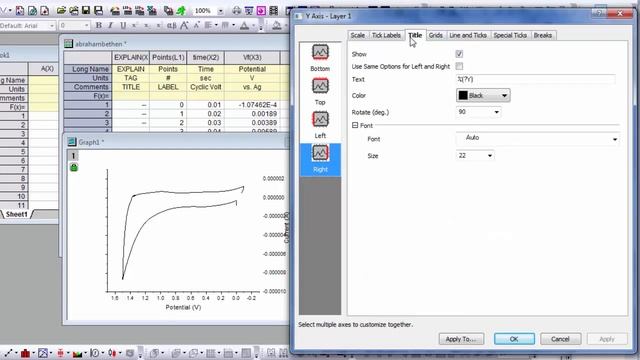Open the 100% zoom dropdown

click(220, 11)
